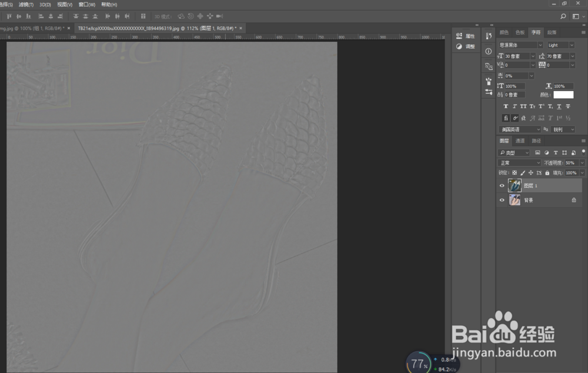
Task: Click the distribute top edges icon
Action: [x=76, y=16]
